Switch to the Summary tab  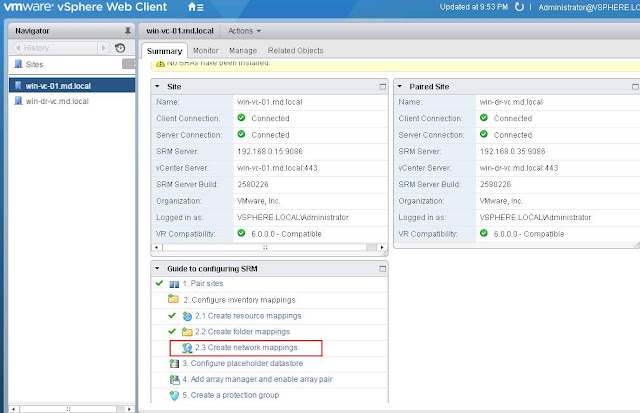164,51
